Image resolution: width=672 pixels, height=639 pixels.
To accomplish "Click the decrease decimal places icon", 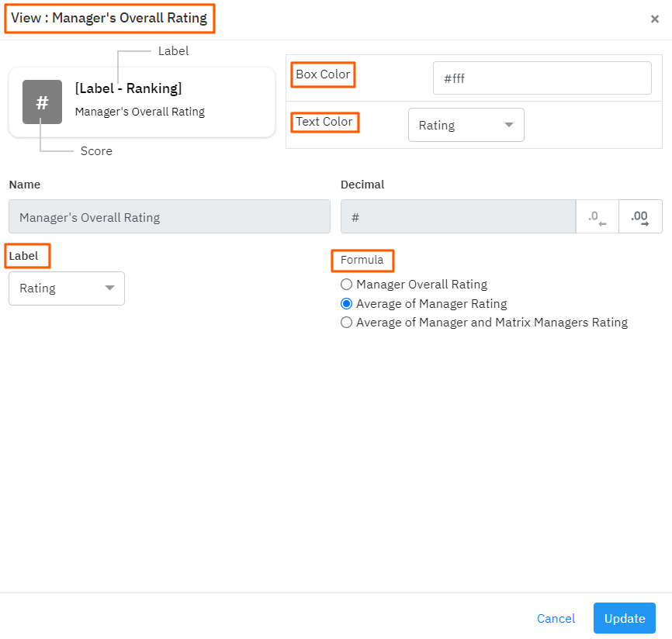I will point(597,217).
